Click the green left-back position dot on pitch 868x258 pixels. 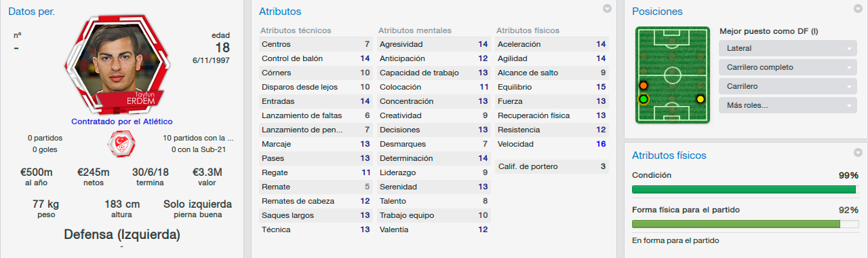click(644, 99)
